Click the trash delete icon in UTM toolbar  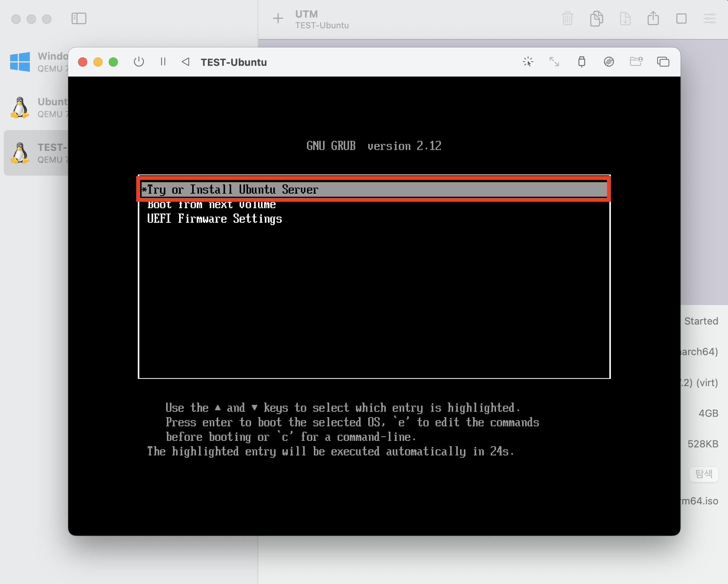568,18
